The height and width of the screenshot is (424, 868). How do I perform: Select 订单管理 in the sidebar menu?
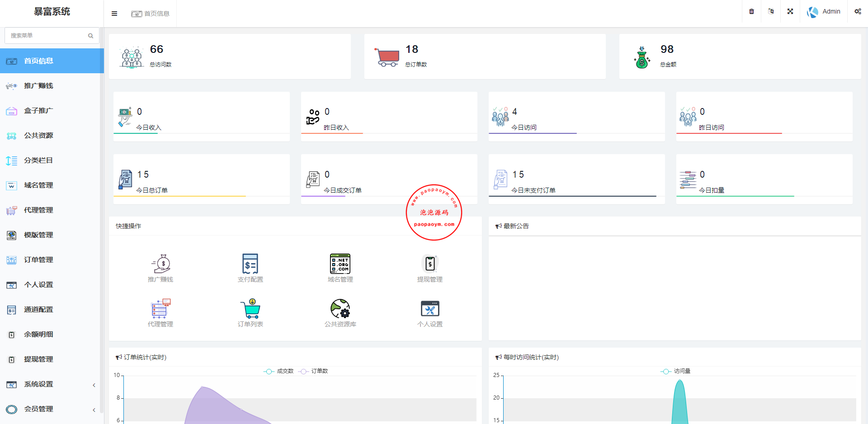38,260
